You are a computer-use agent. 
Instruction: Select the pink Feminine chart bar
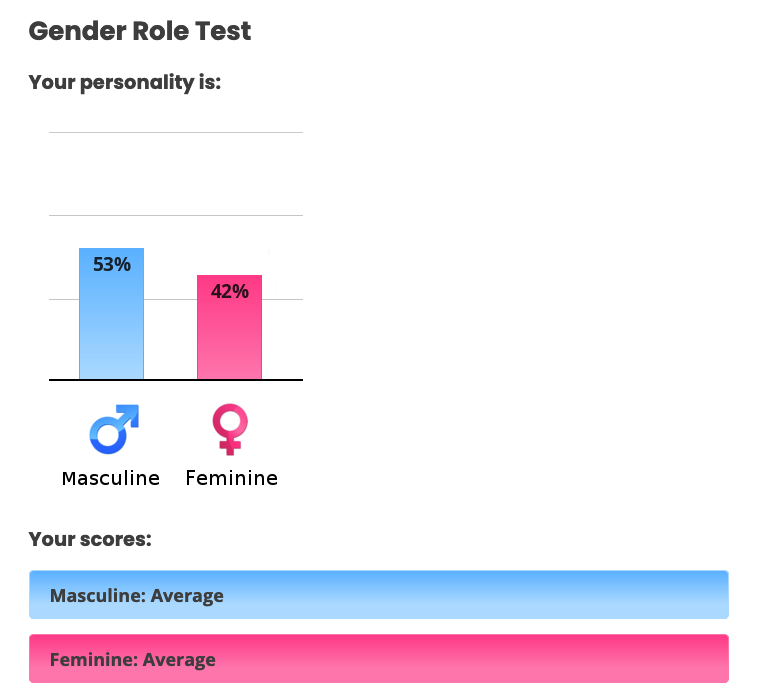point(229,340)
